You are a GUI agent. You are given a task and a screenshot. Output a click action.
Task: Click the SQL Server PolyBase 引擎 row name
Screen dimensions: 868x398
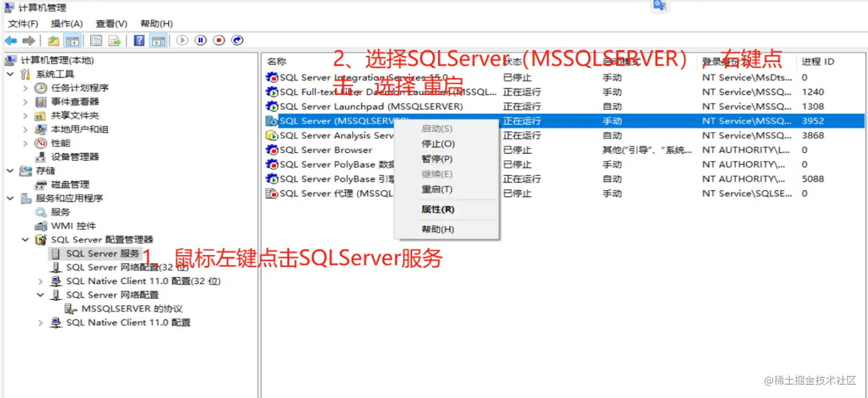(337, 179)
